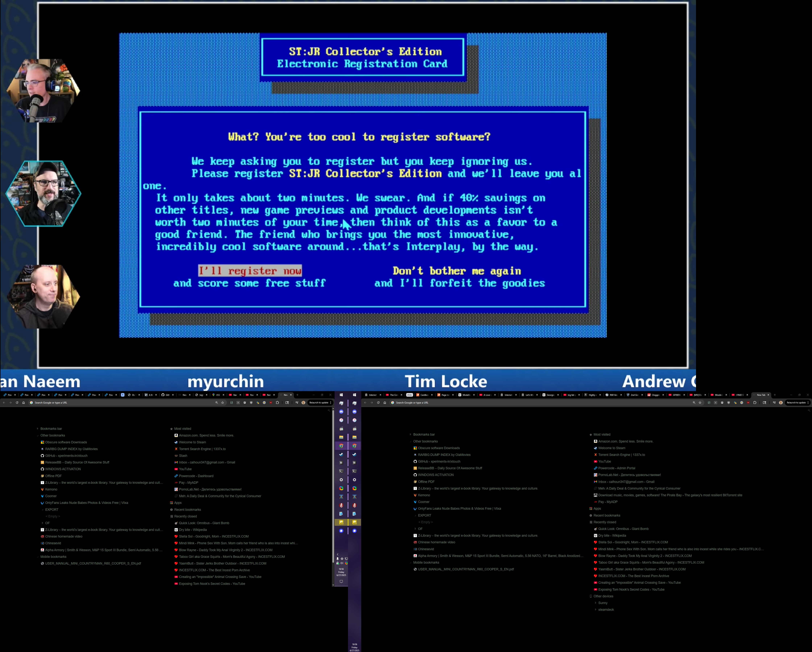Click the Back arrow in the left Chrome window
This screenshot has width=812, height=652.
click(x=4, y=403)
